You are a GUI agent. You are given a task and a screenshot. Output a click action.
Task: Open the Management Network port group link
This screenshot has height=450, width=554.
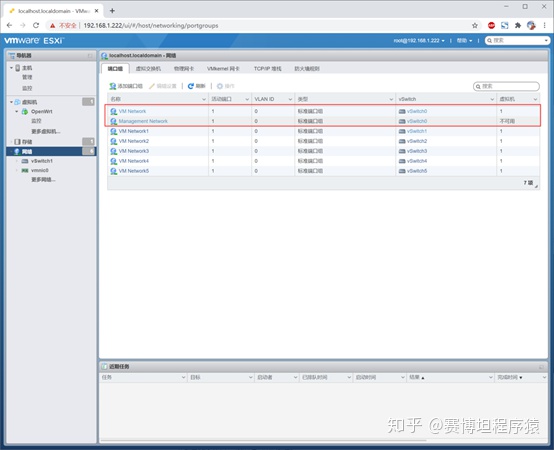point(143,121)
